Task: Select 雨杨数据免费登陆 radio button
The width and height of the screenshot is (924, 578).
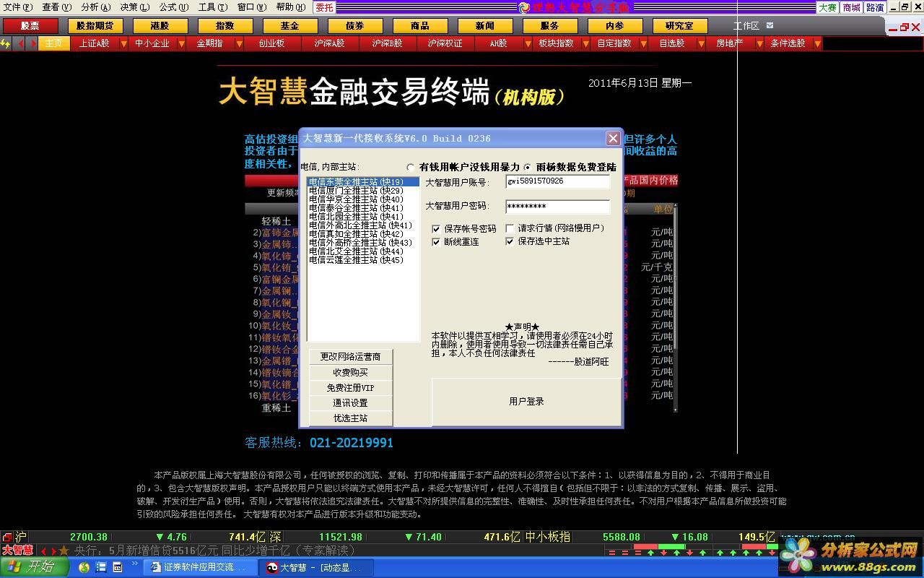Action: pyautogui.click(x=528, y=167)
